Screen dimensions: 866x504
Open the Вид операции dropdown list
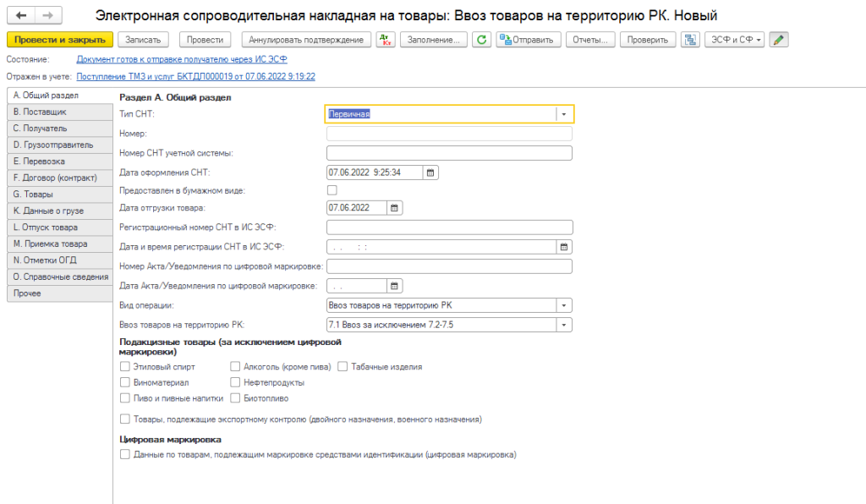(563, 306)
